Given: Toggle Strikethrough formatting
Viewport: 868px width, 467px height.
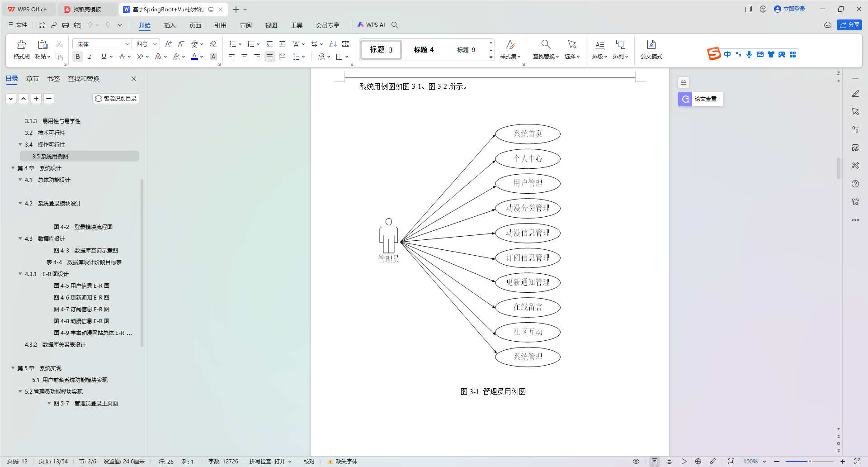Looking at the screenshot, I should [122, 57].
